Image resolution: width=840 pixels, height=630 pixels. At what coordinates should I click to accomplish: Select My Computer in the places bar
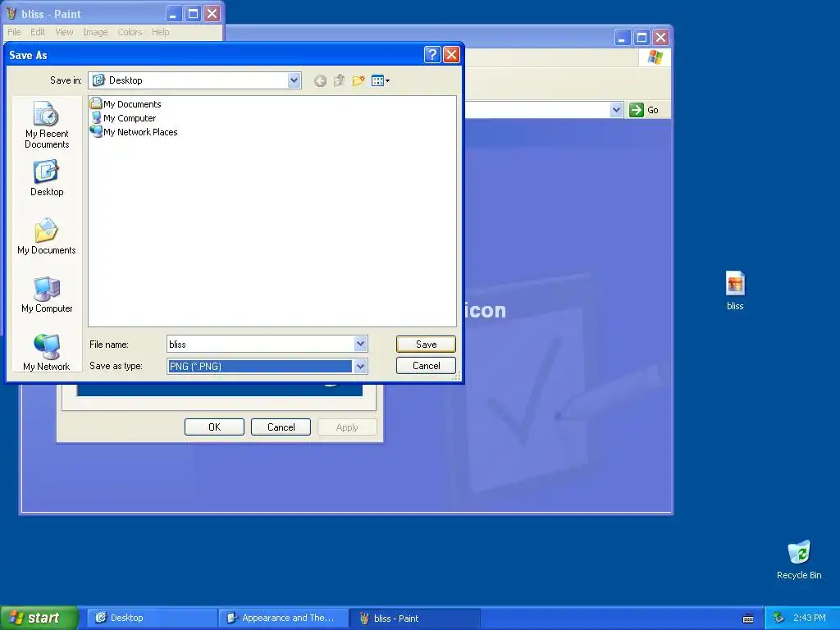tap(47, 294)
